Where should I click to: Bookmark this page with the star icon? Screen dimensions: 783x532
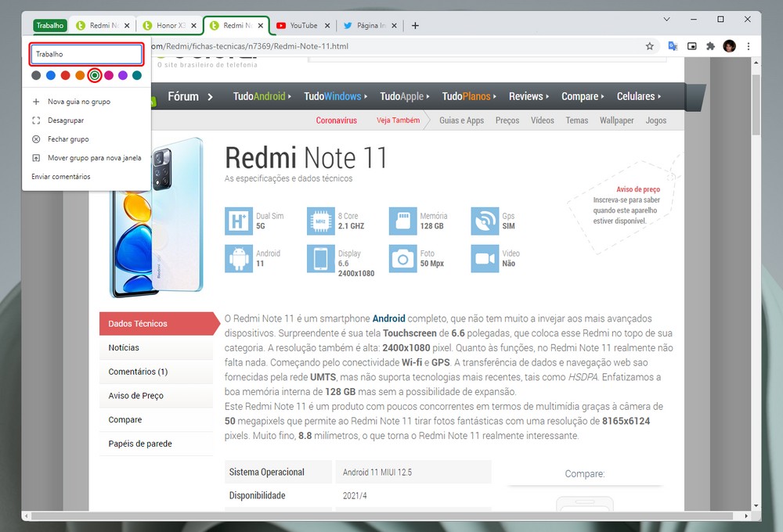(650, 46)
